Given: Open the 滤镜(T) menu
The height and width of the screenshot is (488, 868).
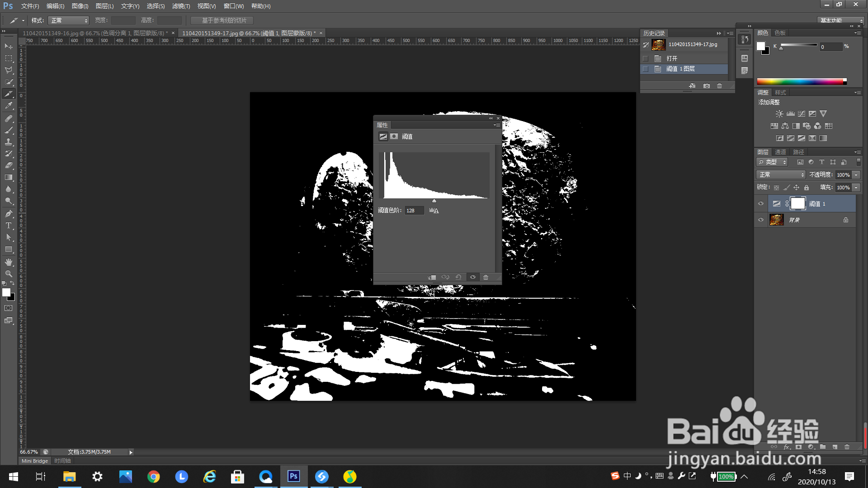Looking at the screenshot, I should pos(181,6).
